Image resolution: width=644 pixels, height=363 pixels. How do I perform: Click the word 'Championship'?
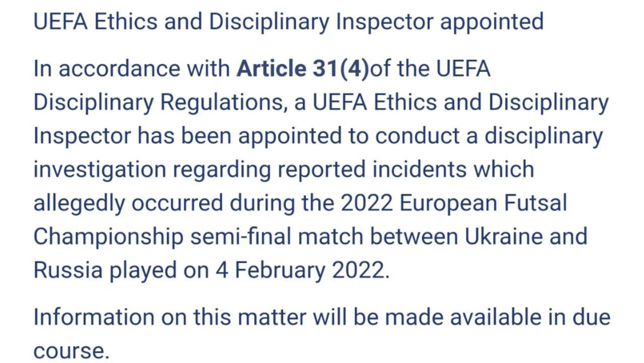click(108, 237)
